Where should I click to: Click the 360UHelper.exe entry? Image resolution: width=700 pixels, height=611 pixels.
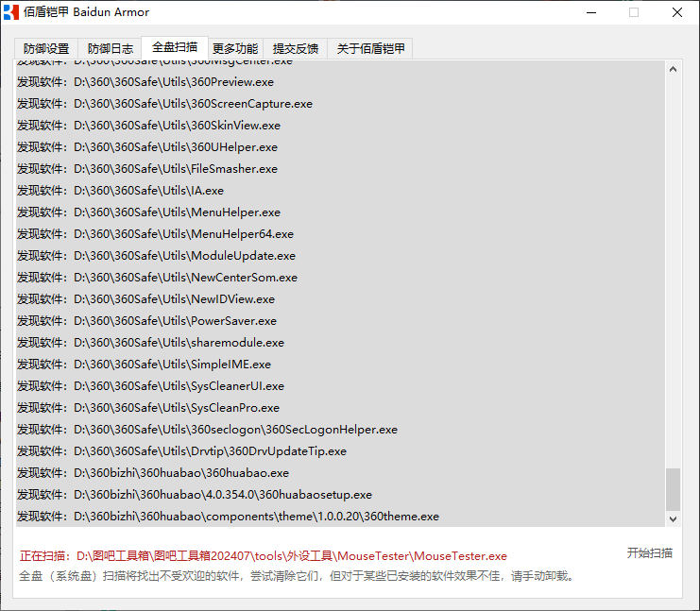point(340,147)
